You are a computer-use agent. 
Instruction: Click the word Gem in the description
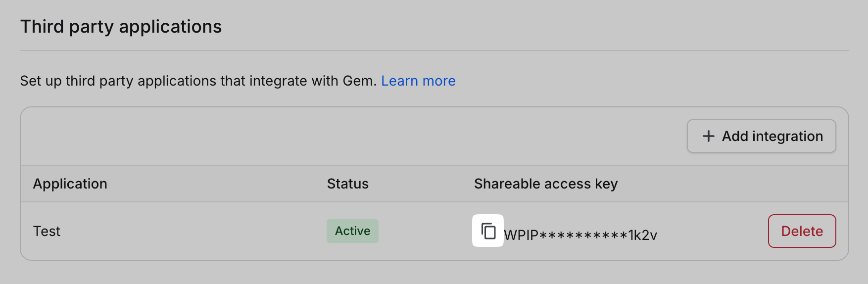pyautogui.click(x=358, y=81)
